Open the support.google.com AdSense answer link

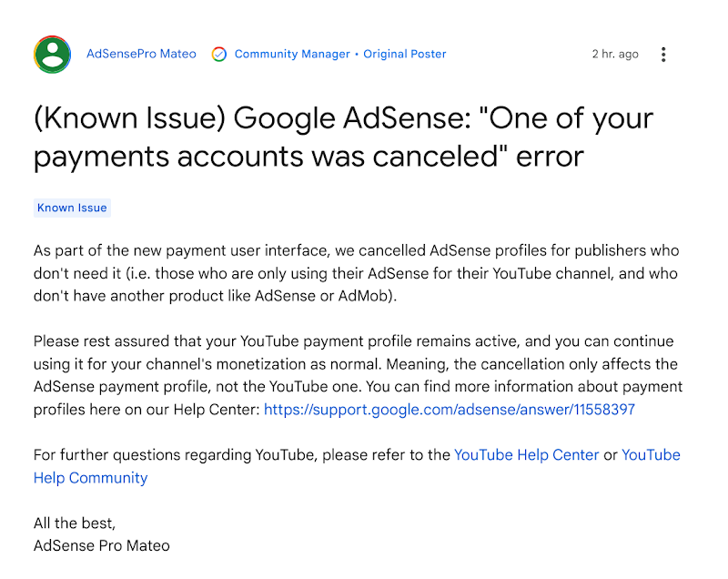coord(450,410)
